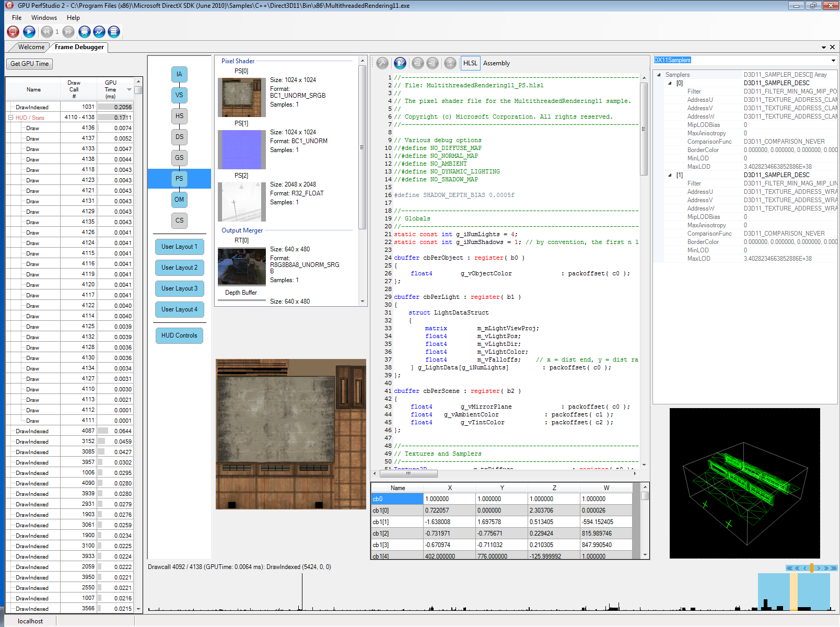
Task: Click the PS[1] normal map thumbnail
Action: pos(242,150)
